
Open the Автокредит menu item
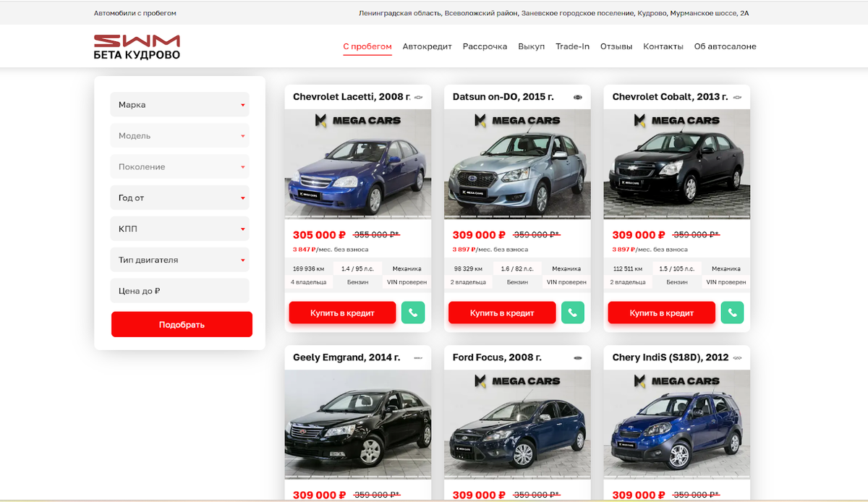[427, 46]
